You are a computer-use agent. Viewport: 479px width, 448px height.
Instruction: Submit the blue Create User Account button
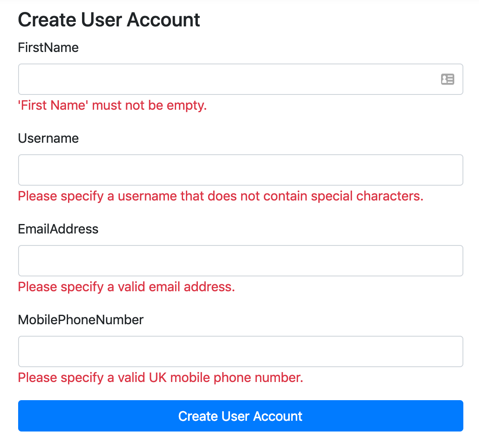pyautogui.click(x=241, y=416)
